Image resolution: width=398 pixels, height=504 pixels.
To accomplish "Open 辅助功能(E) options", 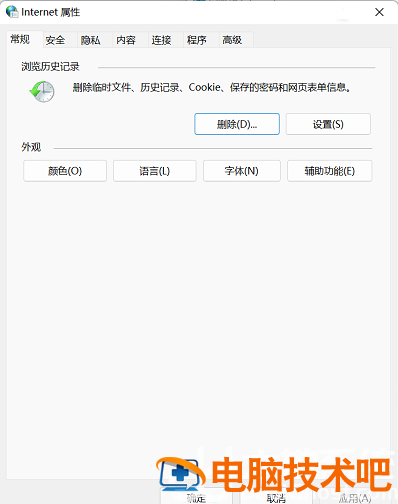I will point(330,171).
